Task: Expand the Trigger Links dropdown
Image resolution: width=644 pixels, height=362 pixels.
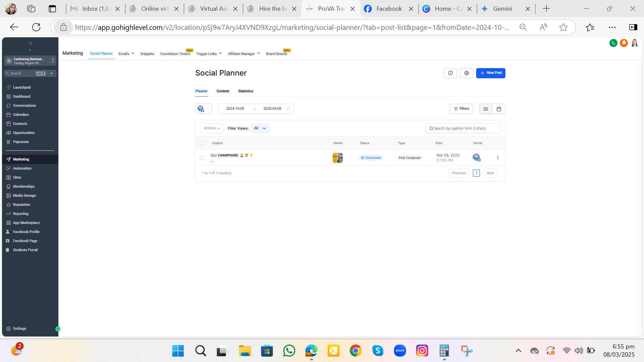Action: [x=209, y=54]
